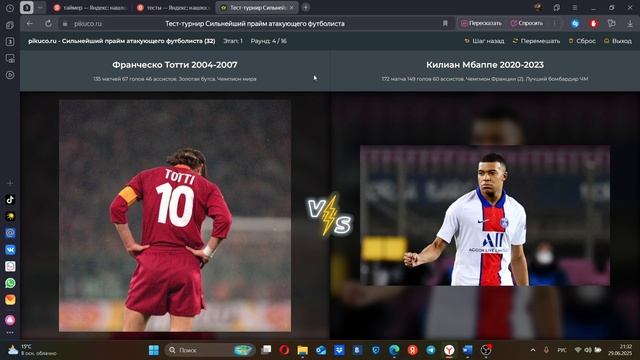Switch to the 'таймер — Яндекс' tab
The height and width of the screenshot is (360, 640).
(91, 8)
